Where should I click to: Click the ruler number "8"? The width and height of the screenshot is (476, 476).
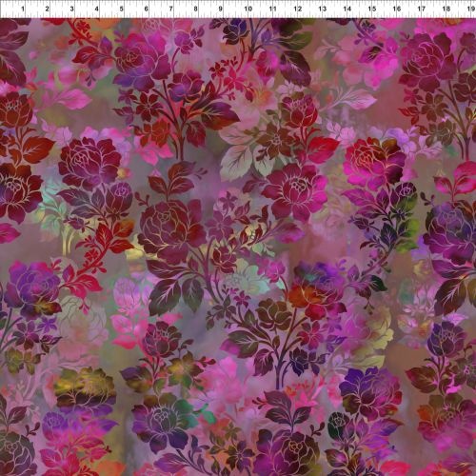195,9
